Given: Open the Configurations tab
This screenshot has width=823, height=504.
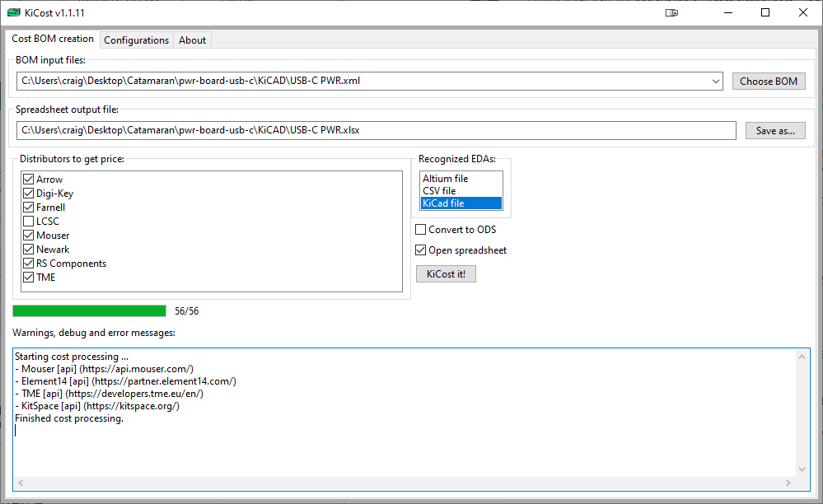Looking at the screenshot, I should pos(137,40).
